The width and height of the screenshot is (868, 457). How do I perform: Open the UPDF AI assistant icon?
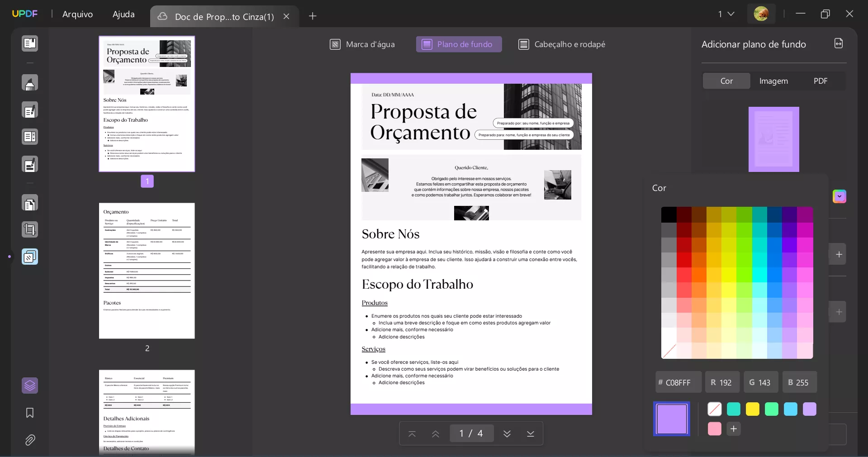coord(30,386)
